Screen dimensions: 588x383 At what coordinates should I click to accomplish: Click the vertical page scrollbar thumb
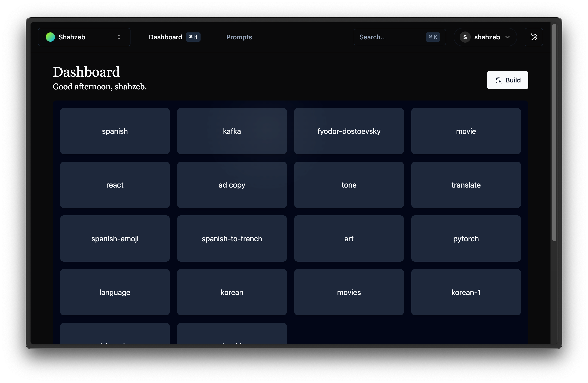point(554,132)
